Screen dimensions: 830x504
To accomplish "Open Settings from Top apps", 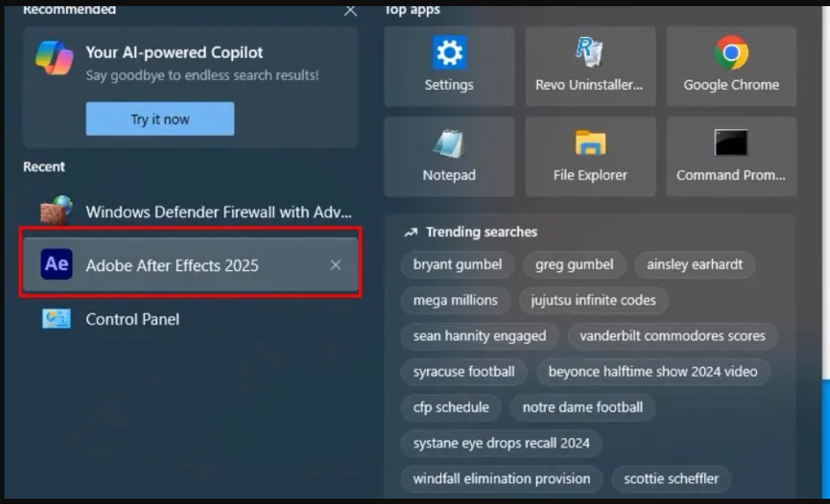I will click(x=449, y=66).
